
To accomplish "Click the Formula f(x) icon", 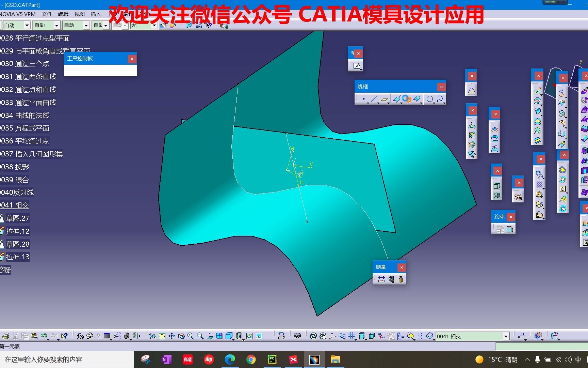I will pyautogui.click(x=80, y=336).
